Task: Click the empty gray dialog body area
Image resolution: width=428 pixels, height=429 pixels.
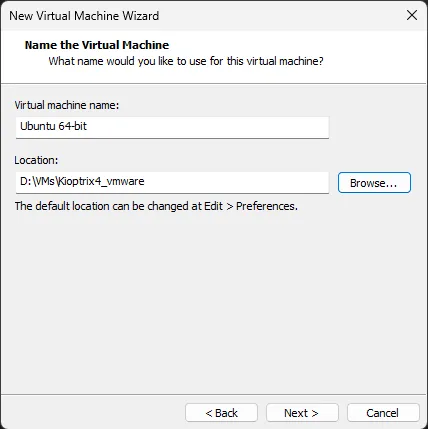Action: [213, 300]
